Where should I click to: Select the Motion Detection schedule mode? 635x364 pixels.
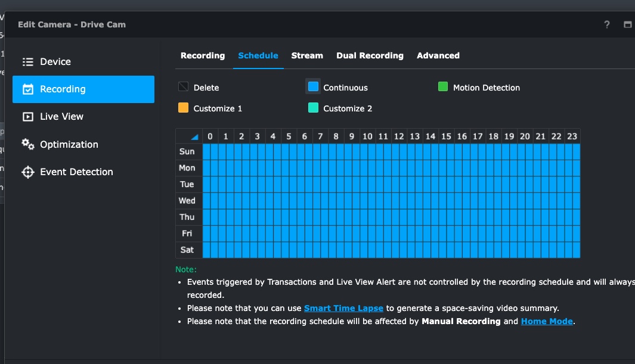point(442,86)
